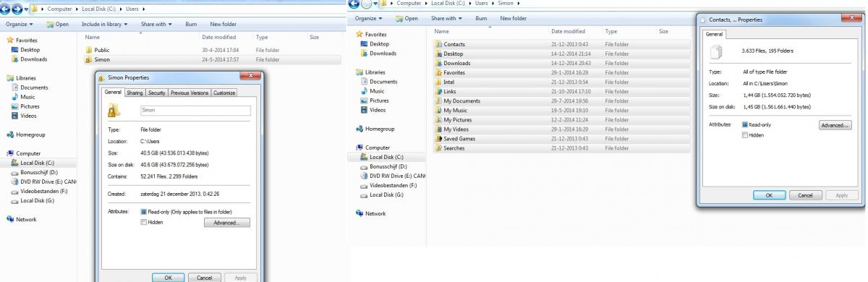This screenshot has width=868, height=282.
Task: Open Share with dropdown in Simon window
Action: [x=446, y=18]
